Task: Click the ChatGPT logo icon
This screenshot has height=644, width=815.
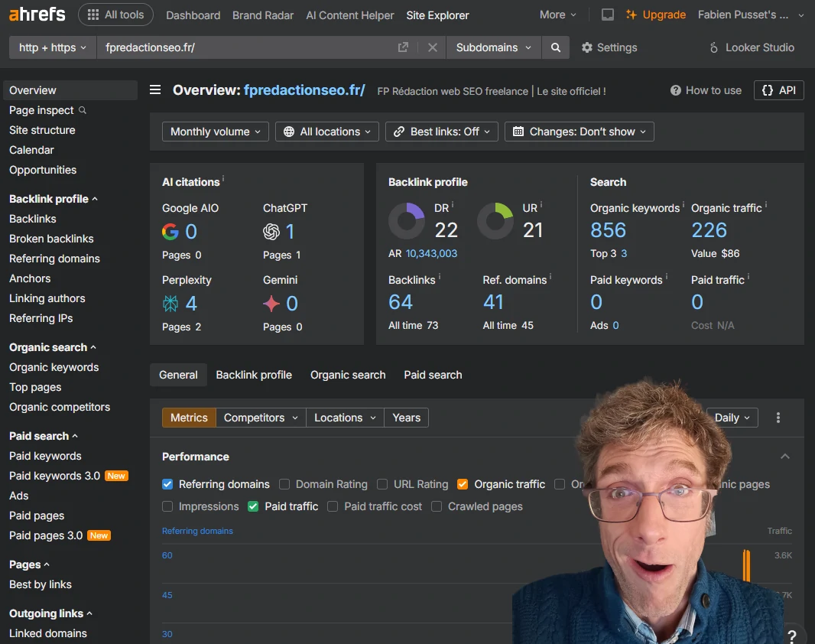Action: point(271,231)
